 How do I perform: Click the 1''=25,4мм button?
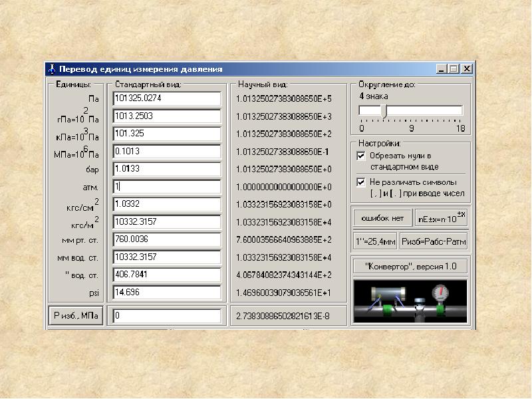pos(374,241)
